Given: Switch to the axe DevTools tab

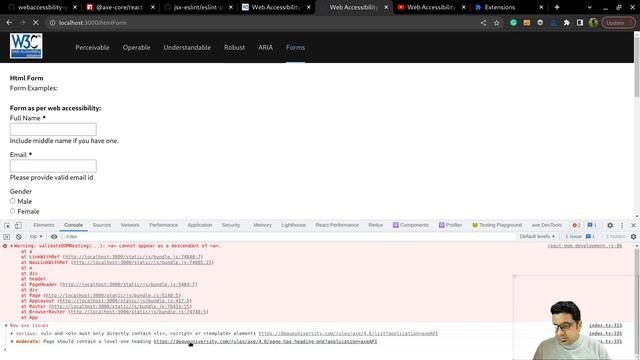Looking at the screenshot, I should pos(547,225).
